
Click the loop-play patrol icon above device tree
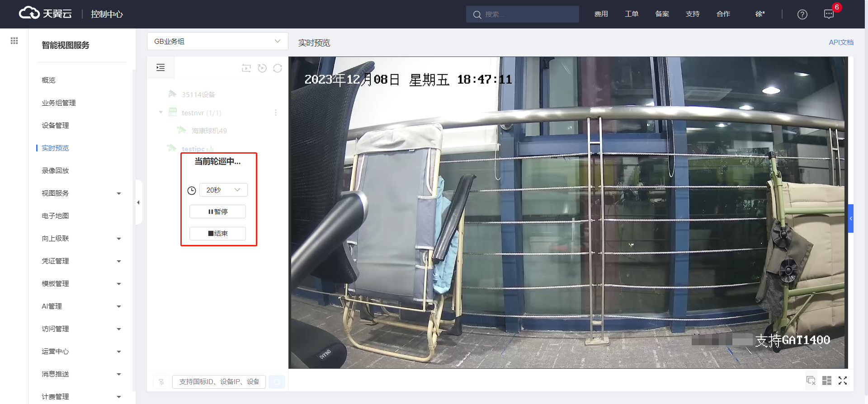click(246, 68)
